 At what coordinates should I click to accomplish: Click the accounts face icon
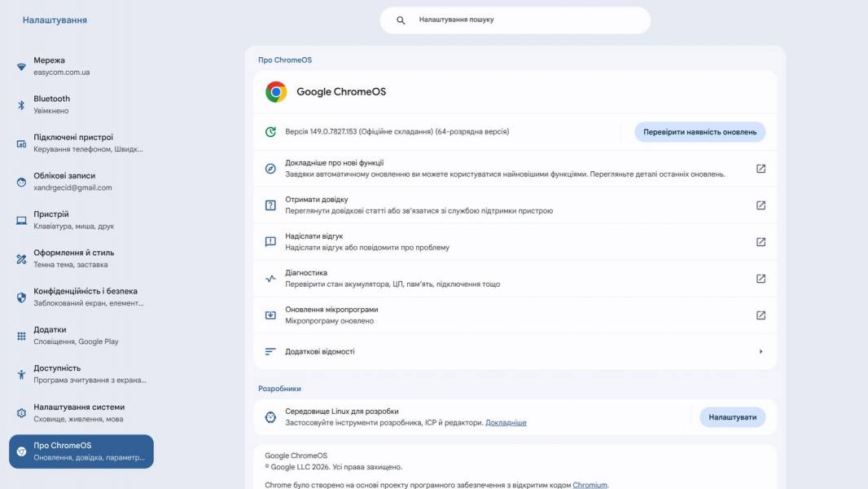click(21, 183)
